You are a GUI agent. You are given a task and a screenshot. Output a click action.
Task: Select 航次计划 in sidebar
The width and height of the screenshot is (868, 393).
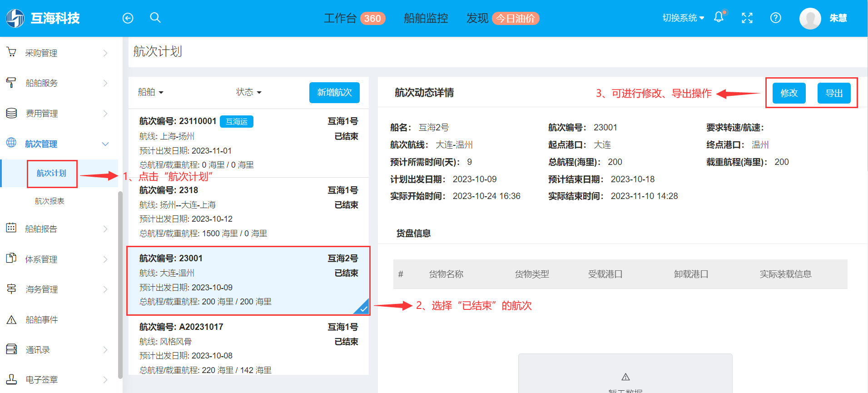click(x=51, y=173)
